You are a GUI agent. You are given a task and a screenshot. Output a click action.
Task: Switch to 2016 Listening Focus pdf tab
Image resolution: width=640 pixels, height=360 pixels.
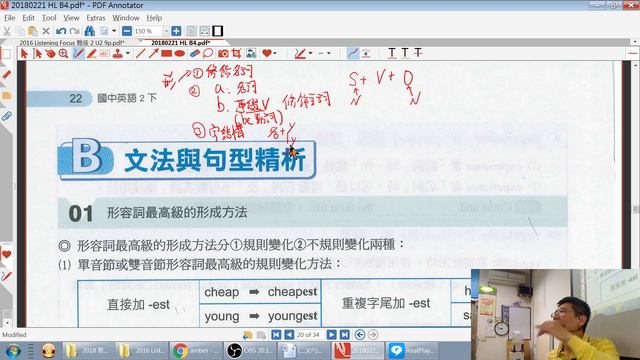coord(72,42)
